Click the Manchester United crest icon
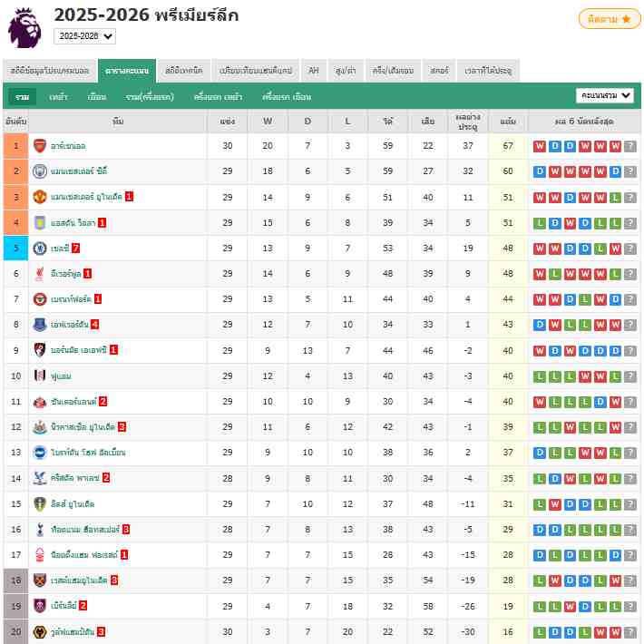 coord(39,197)
